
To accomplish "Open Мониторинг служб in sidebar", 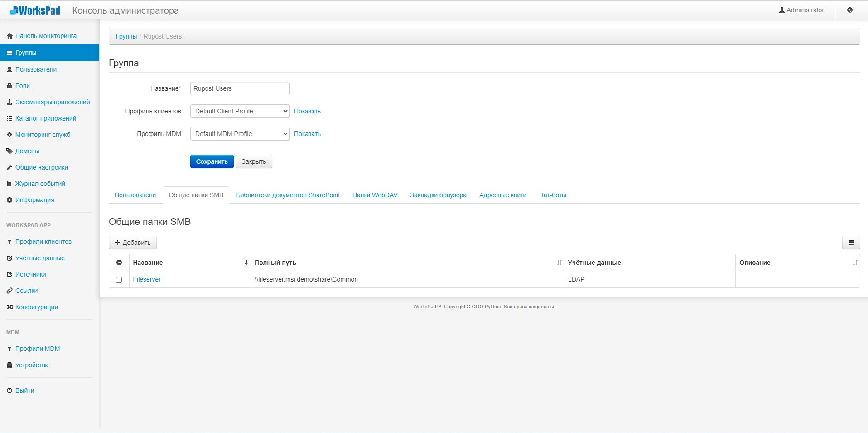I will (x=43, y=135).
